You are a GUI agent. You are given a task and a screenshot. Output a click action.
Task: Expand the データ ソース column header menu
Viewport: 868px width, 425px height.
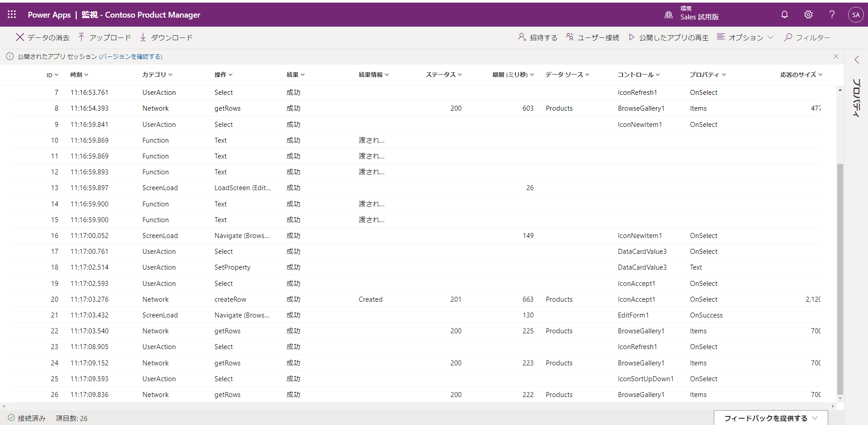pyautogui.click(x=567, y=75)
